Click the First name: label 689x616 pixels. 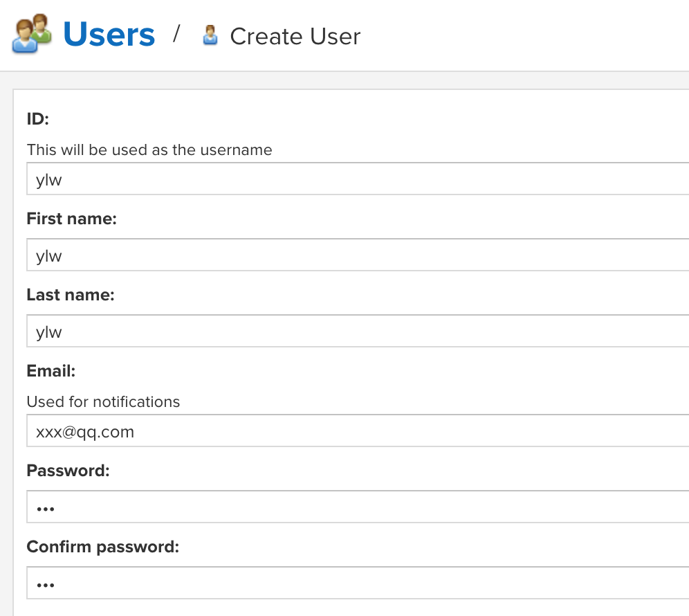(x=72, y=219)
